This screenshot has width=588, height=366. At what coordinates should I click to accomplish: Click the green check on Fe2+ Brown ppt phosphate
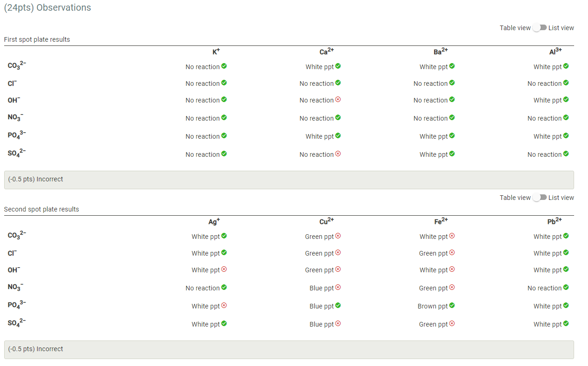[452, 306]
